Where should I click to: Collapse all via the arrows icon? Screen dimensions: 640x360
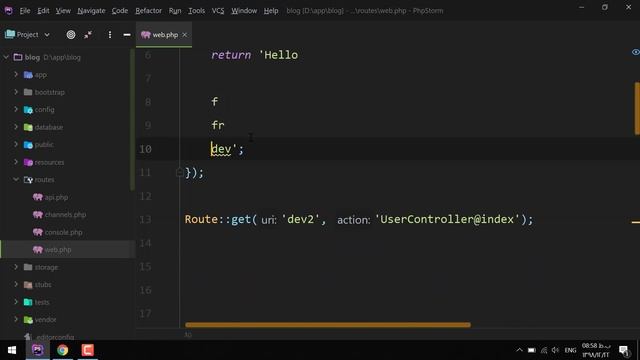click(x=88, y=35)
